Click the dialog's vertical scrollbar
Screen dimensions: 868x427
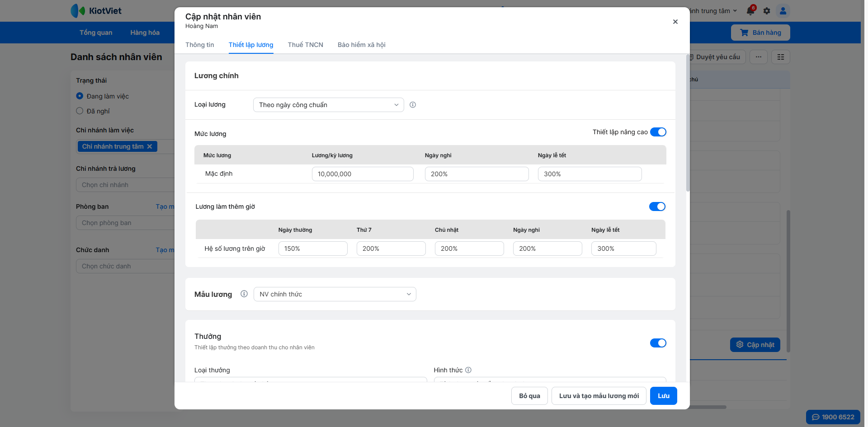pos(688,123)
